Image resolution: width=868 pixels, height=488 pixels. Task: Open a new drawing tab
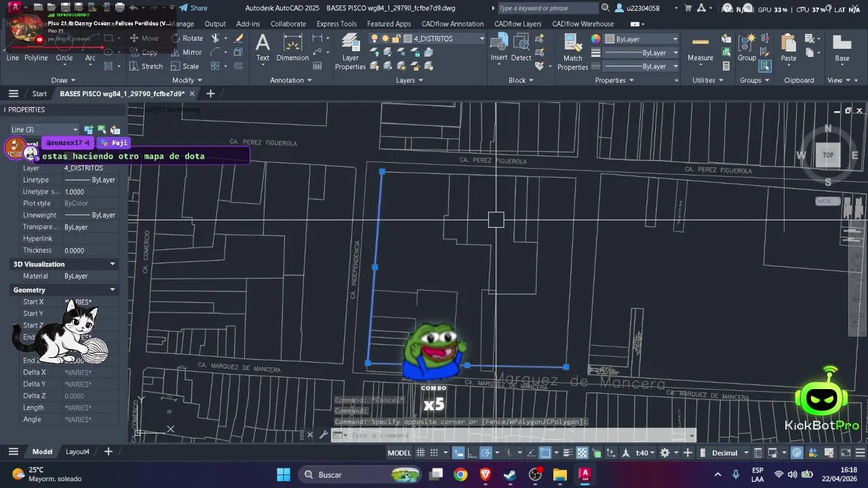pos(210,94)
